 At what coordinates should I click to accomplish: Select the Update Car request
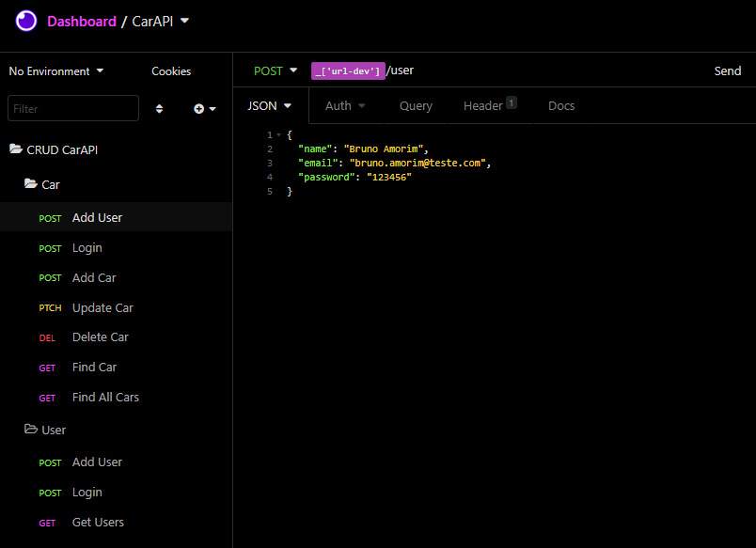116,307
